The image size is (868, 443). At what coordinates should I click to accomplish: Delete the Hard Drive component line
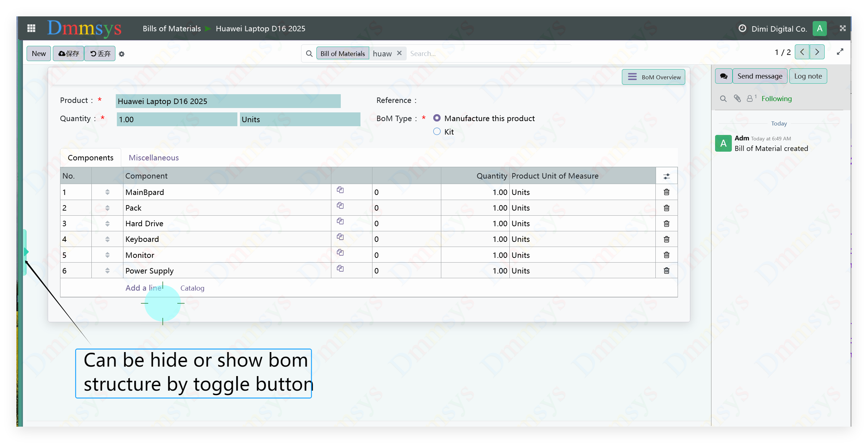coord(666,223)
